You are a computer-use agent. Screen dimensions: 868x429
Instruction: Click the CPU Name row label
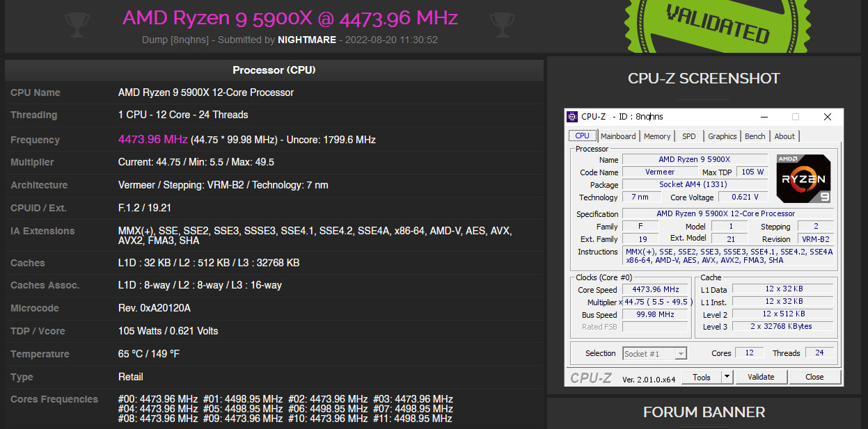35,92
